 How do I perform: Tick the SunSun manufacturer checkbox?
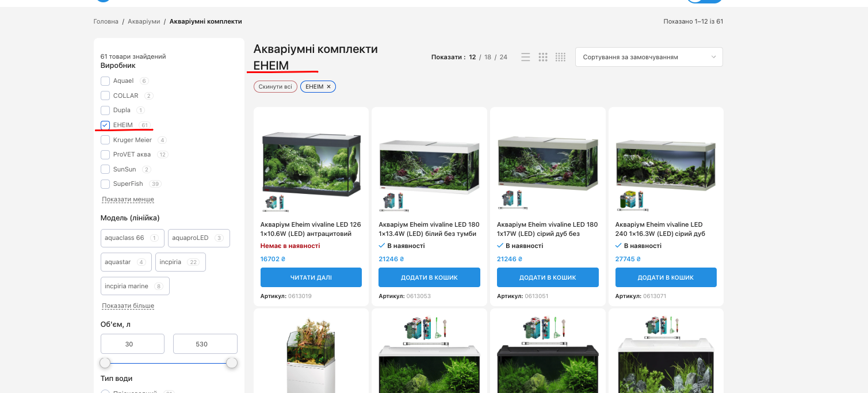click(x=105, y=169)
